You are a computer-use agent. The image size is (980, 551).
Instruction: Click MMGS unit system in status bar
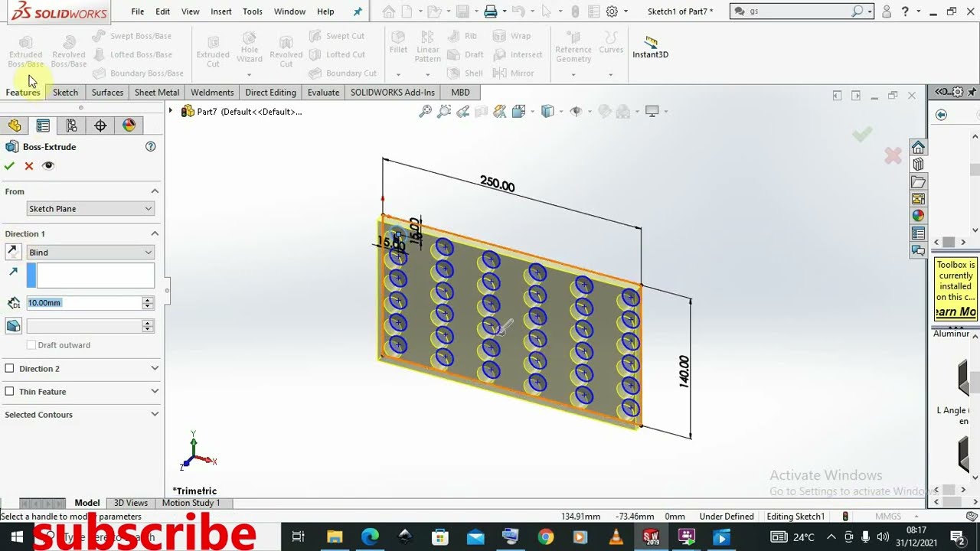click(888, 517)
